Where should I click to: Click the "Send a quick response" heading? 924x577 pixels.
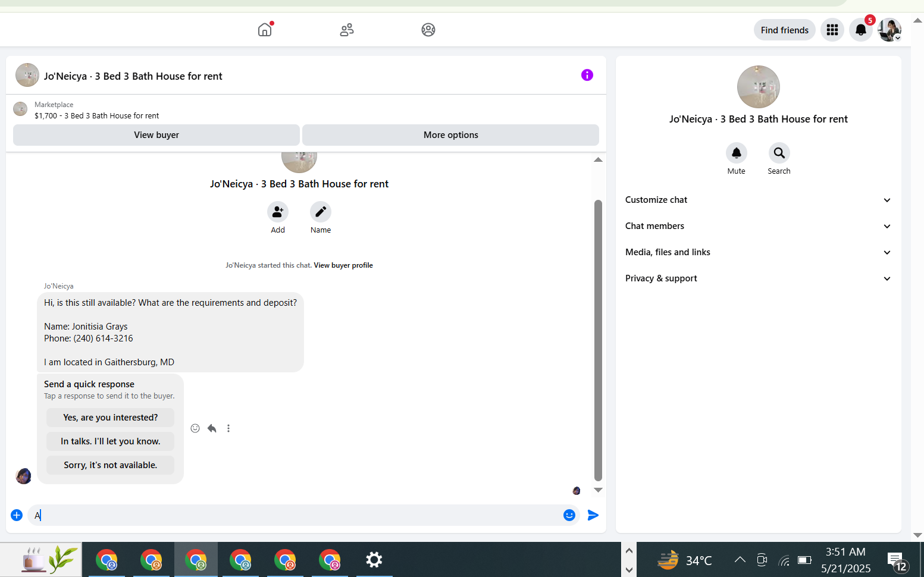pyautogui.click(x=89, y=384)
